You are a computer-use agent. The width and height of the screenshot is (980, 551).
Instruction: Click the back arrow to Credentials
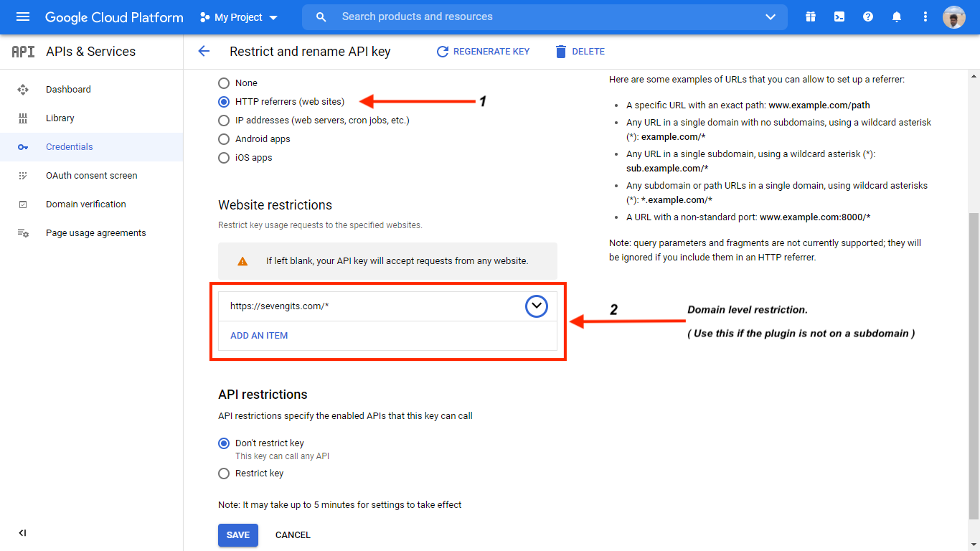204,51
